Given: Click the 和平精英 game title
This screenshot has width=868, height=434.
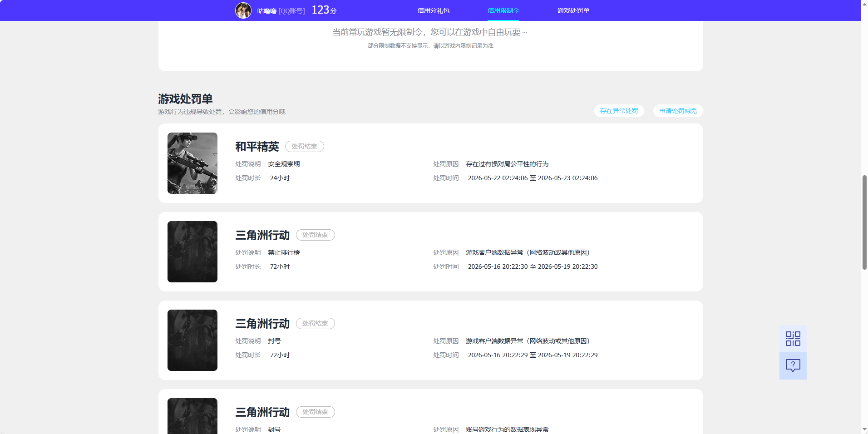Looking at the screenshot, I should tap(257, 147).
